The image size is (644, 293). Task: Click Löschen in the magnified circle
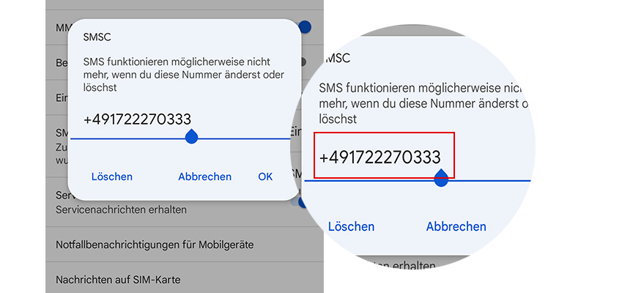pyautogui.click(x=351, y=226)
